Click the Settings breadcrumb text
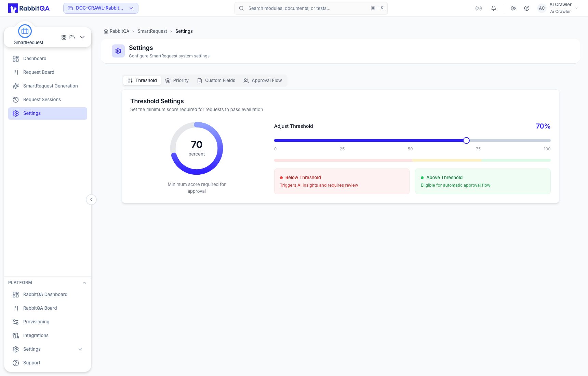Viewport: 588px width, 376px height. pos(184,31)
